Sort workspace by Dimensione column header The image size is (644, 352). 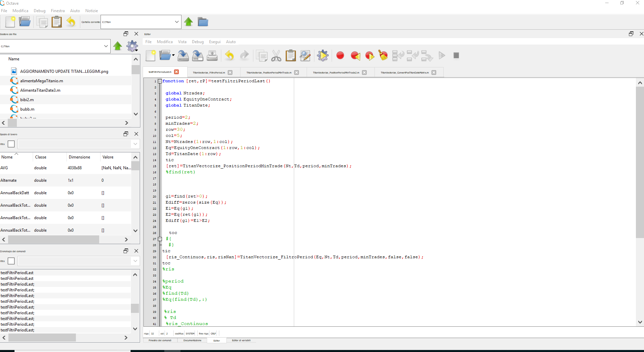79,157
